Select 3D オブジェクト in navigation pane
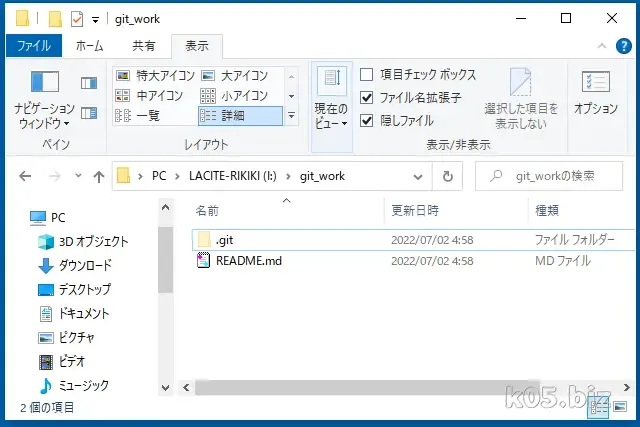Screen dimensions: 640x427 pos(83,242)
